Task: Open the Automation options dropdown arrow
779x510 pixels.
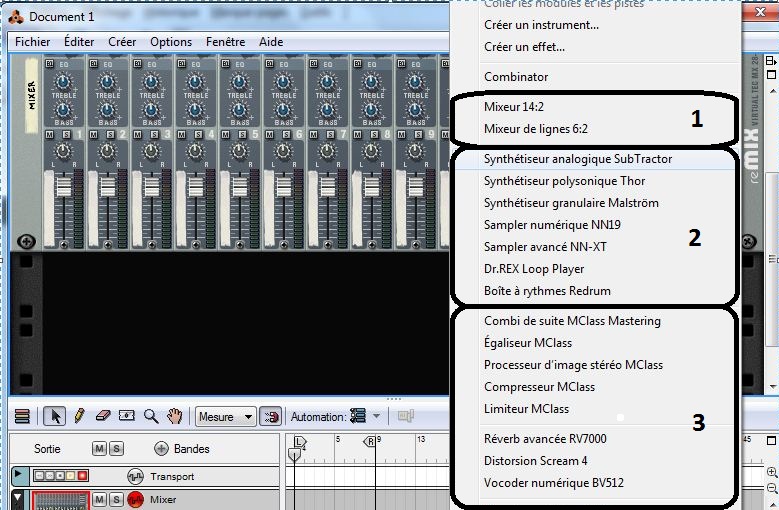Action: pyautogui.click(x=376, y=416)
